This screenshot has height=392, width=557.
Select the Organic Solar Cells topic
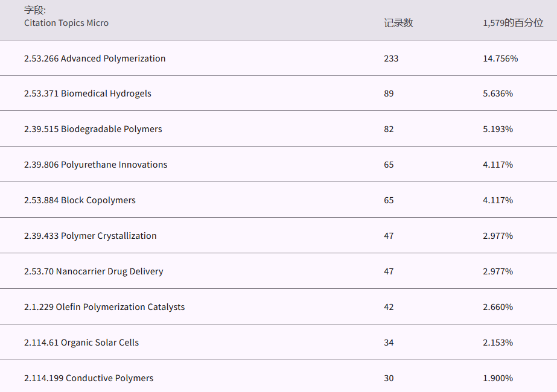[x=81, y=343]
